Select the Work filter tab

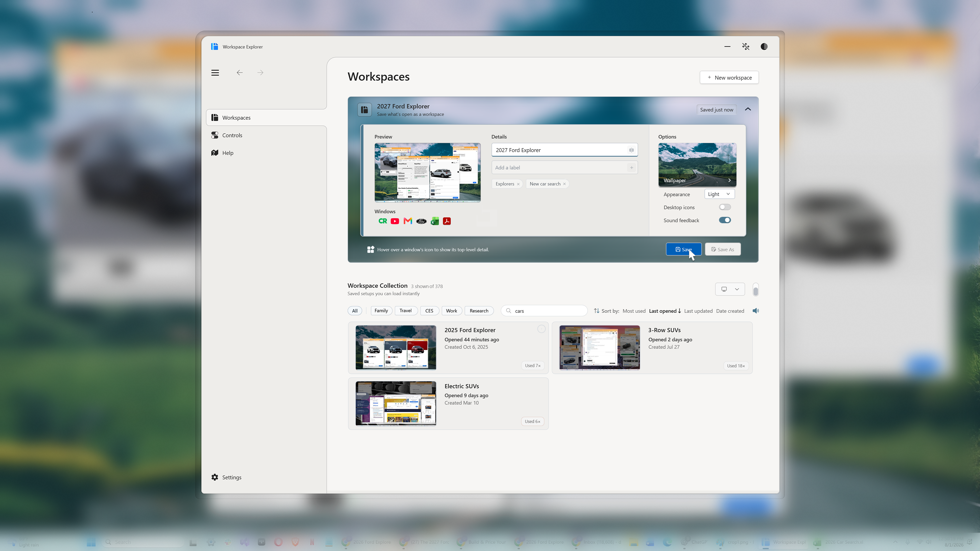451,311
